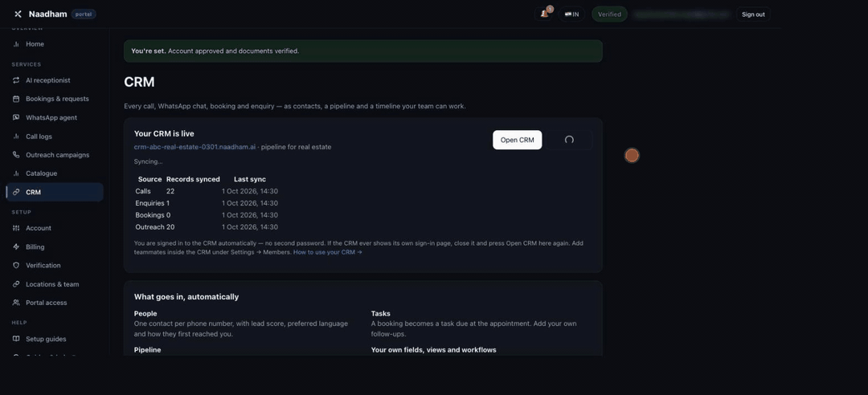Image resolution: width=868 pixels, height=395 pixels.
Task: Click the Calls records count '22'
Action: (170, 191)
